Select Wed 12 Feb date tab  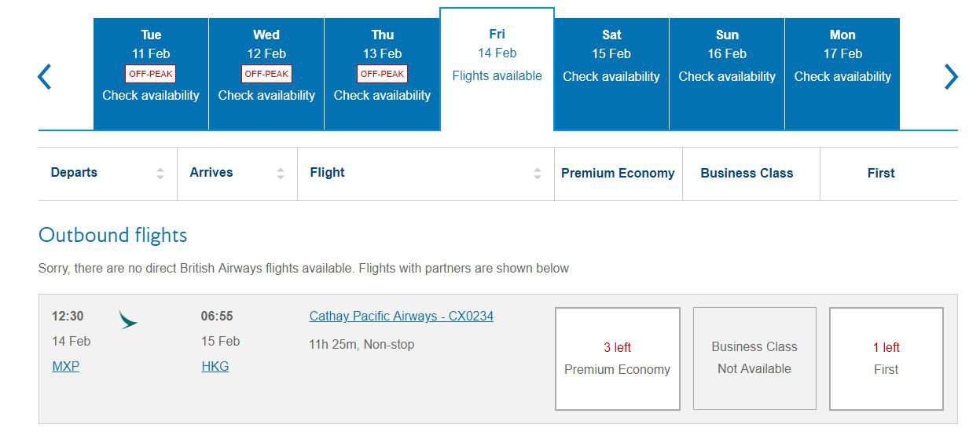click(266, 74)
